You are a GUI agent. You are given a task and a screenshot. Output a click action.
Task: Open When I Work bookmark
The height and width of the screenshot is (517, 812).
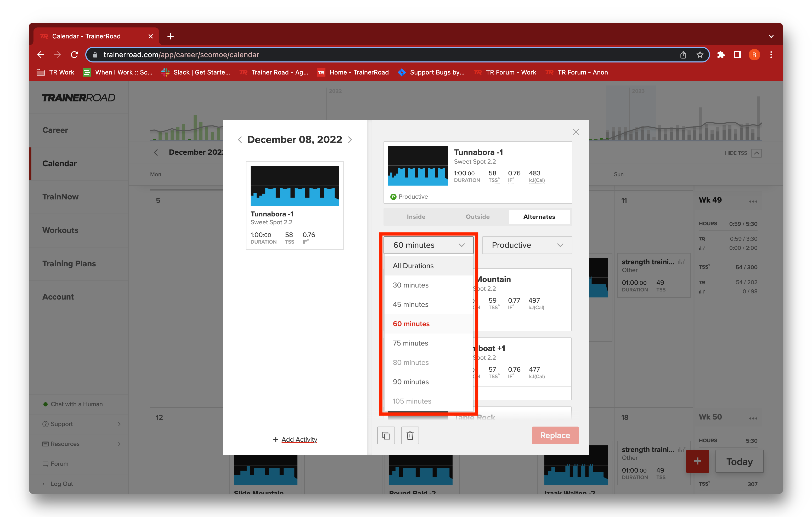[118, 72]
